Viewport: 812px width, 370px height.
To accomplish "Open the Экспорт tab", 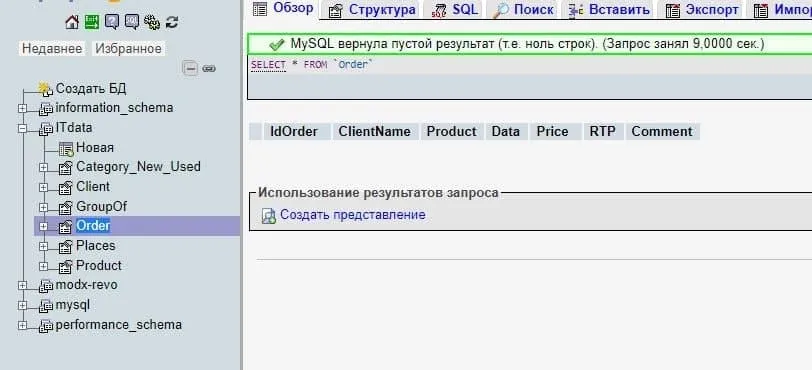I will pos(702,9).
